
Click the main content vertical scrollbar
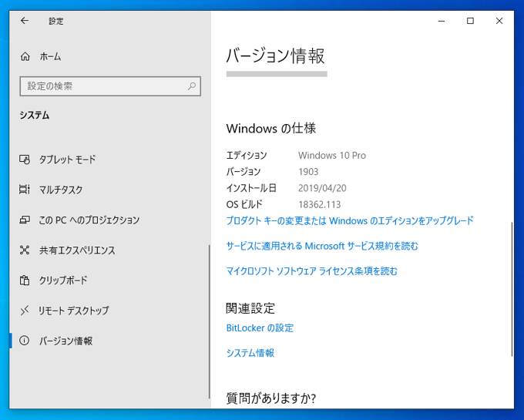click(512, 289)
